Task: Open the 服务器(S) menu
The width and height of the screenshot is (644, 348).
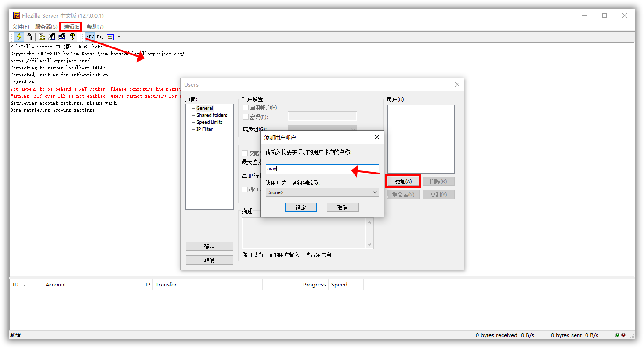Action: click(46, 27)
